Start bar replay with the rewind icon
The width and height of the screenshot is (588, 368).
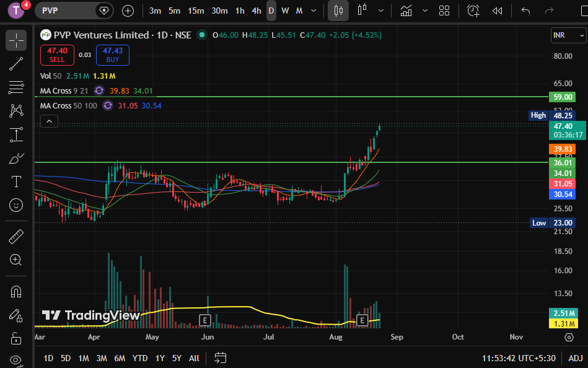click(x=498, y=11)
